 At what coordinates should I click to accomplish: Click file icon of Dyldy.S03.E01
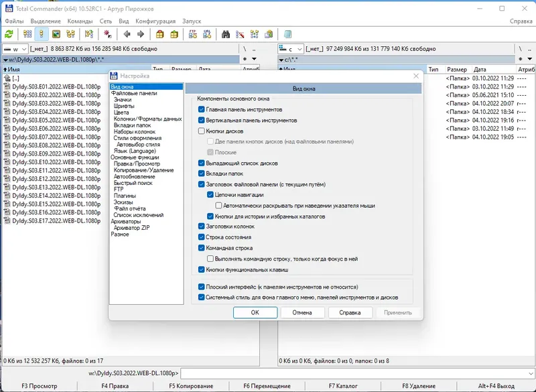click(7, 86)
